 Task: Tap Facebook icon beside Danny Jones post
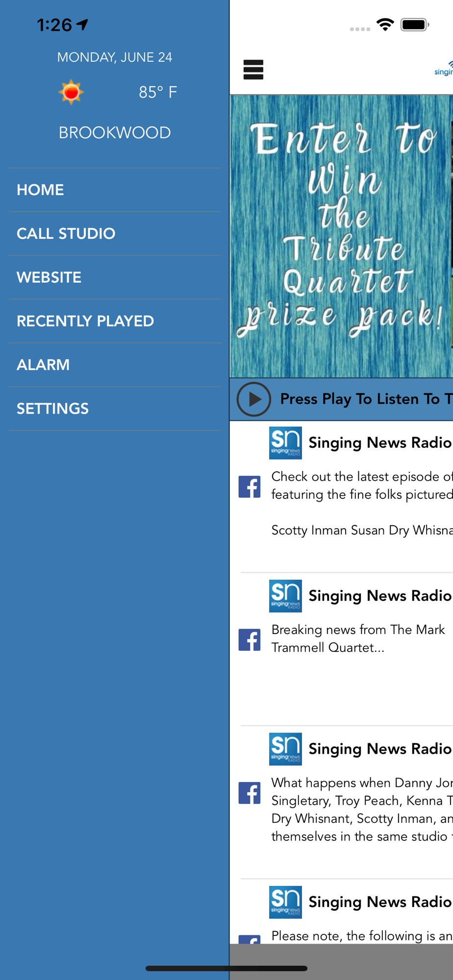pyautogui.click(x=250, y=793)
